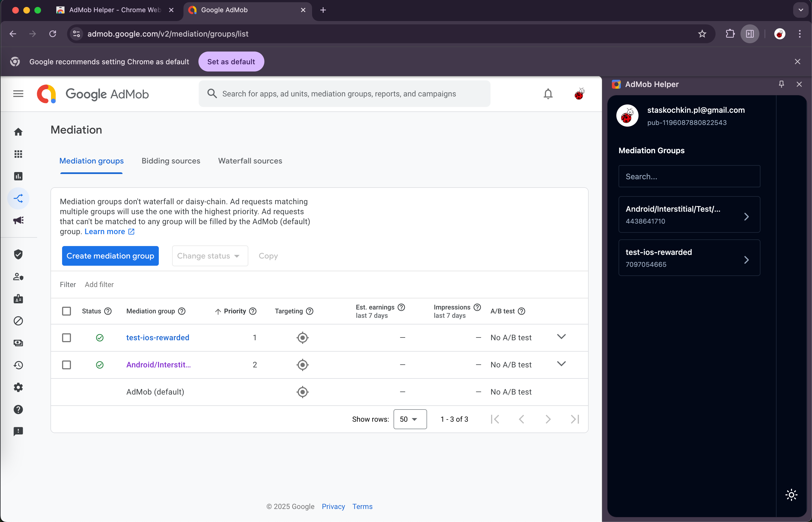Open Send feedback icon in sidebar

[18, 431]
